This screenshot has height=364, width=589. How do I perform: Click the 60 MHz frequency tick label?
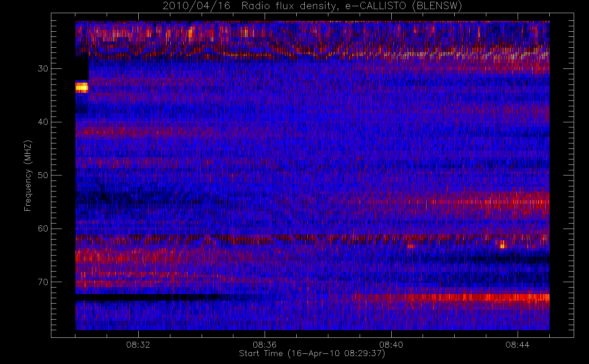(43, 229)
